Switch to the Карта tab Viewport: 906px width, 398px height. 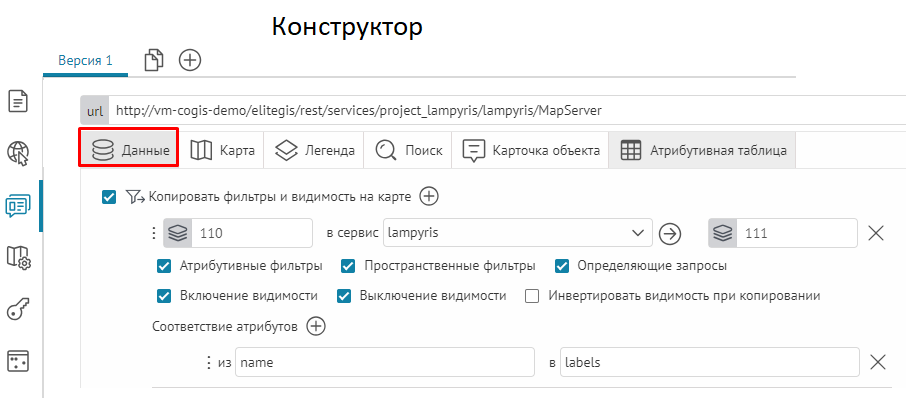coord(223,151)
